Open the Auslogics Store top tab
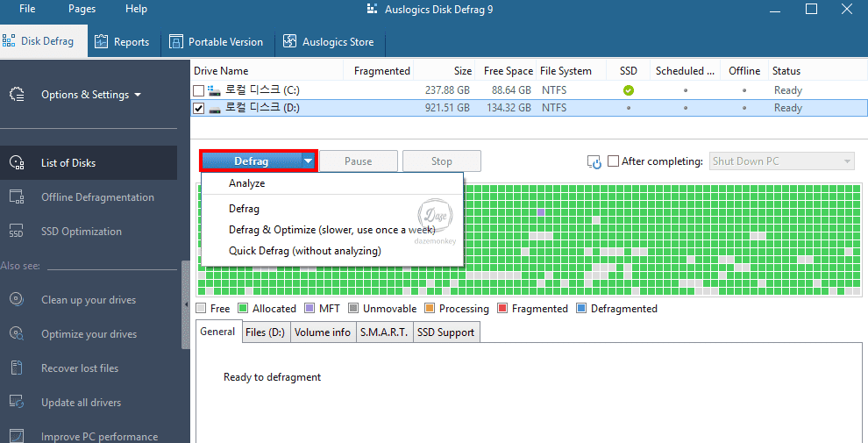868x443 pixels. pos(329,42)
